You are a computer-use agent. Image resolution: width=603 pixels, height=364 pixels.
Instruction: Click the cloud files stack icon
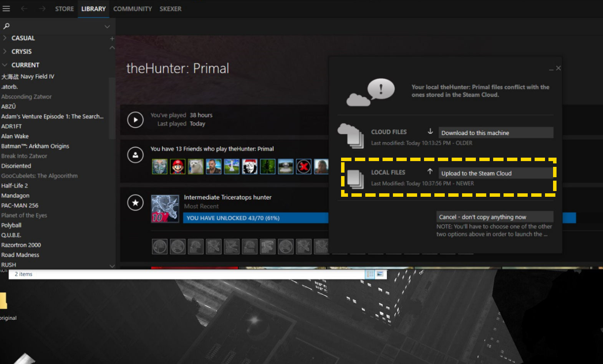click(351, 136)
